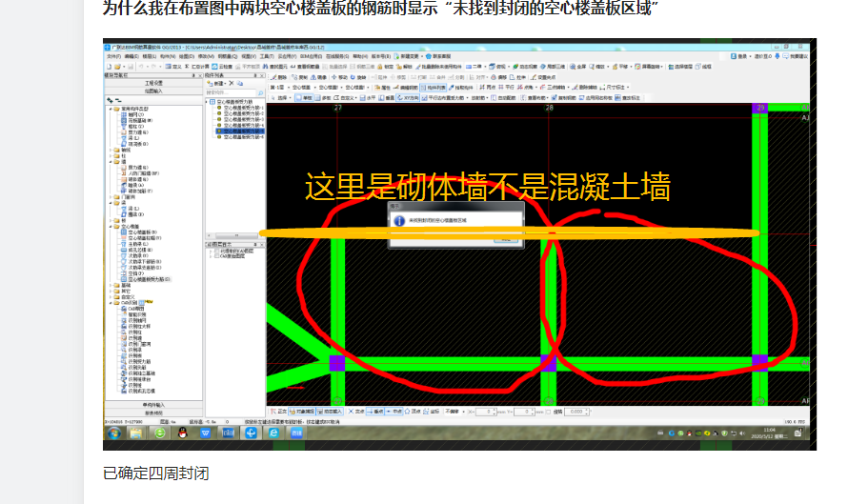Click the 三点辅轴 three-point auxiliary axis tool

[x=553, y=87]
